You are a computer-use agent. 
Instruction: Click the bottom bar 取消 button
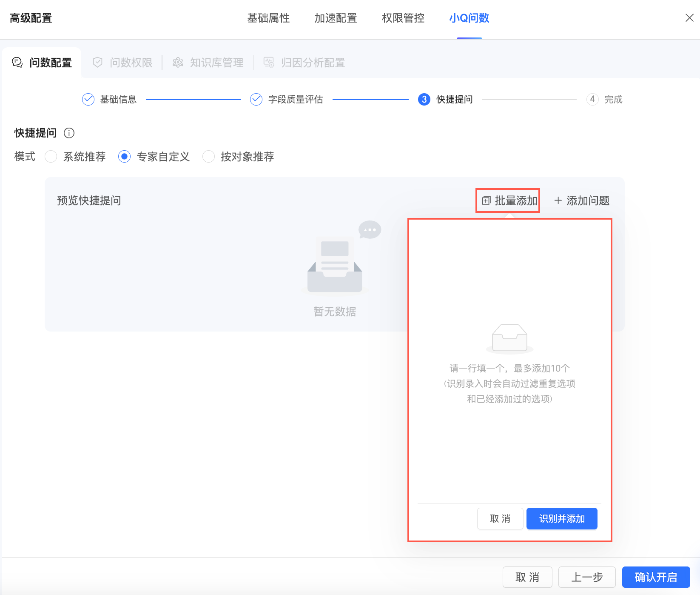[527, 577]
